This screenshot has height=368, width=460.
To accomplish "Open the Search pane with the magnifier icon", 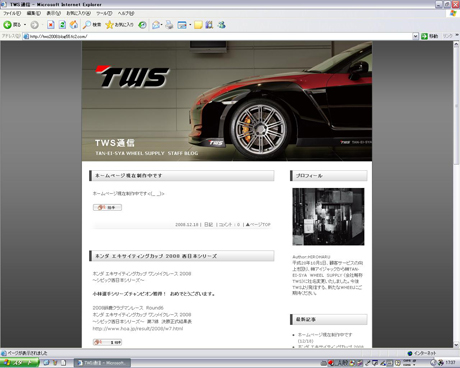I will [92, 25].
